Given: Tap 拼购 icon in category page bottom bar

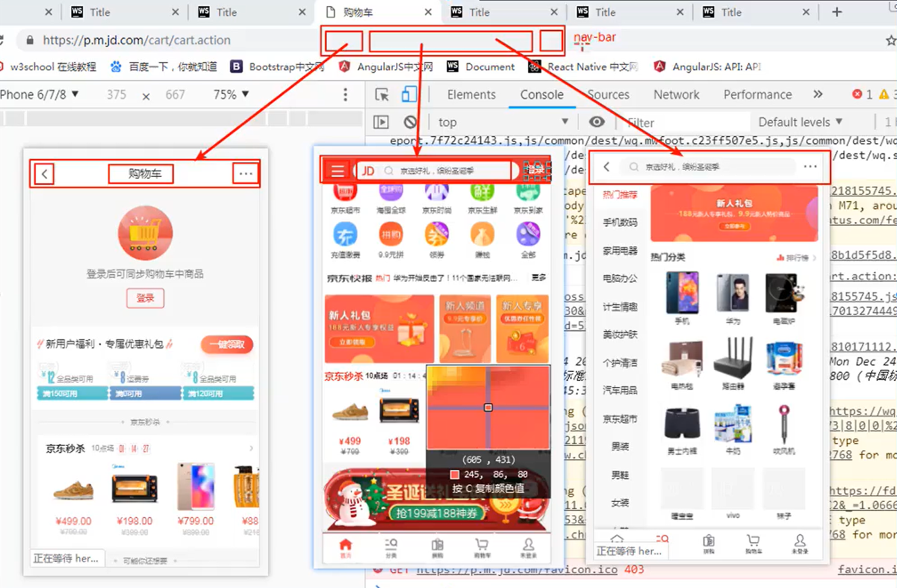Looking at the screenshot, I should click(x=709, y=544).
